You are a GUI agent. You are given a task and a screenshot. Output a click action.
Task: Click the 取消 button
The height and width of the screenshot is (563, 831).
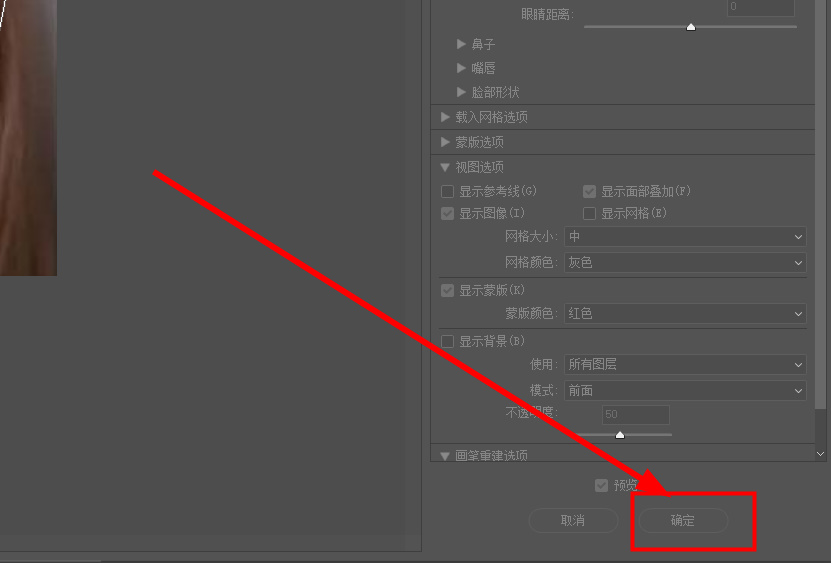(x=573, y=520)
